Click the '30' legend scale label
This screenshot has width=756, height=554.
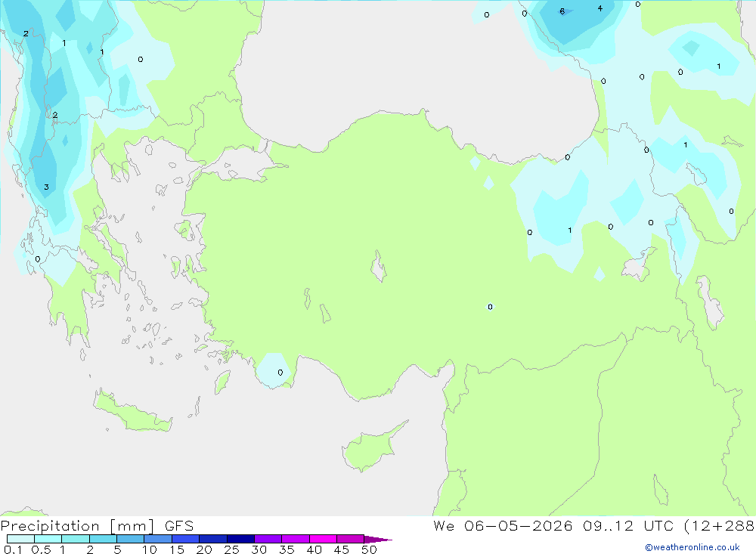(259, 549)
